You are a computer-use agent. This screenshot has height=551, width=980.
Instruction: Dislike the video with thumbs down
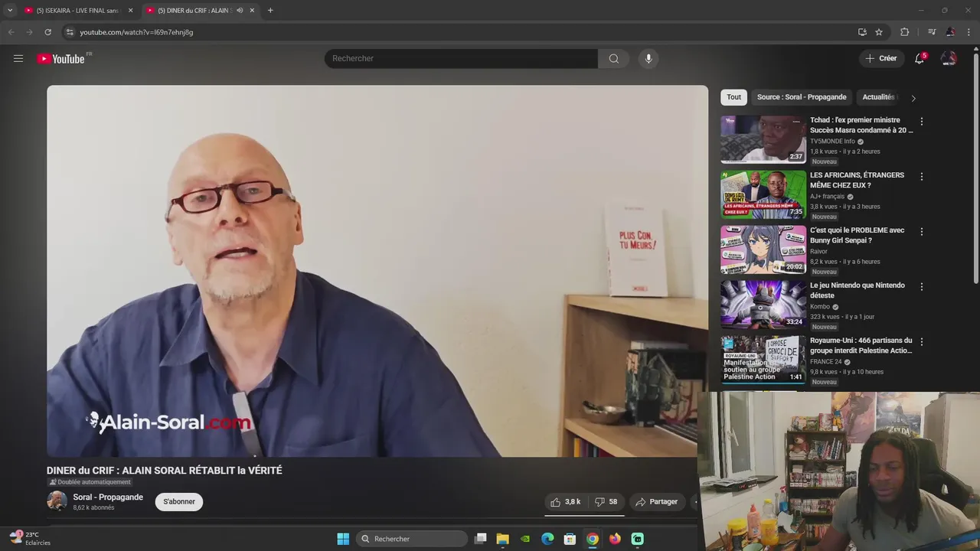click(607, 502)
